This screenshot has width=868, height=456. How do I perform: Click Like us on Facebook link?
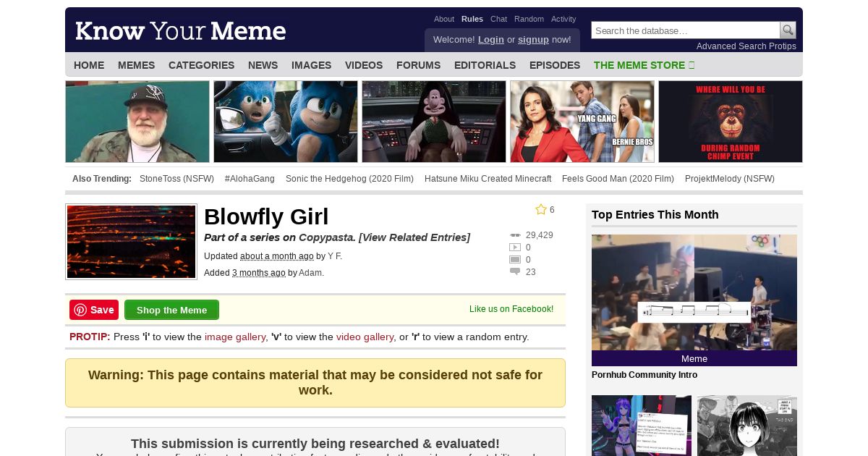click(x=511, y=309)
